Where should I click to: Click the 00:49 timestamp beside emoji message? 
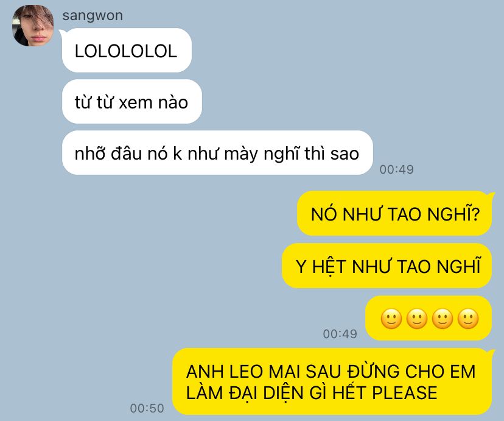pos(340,334)
